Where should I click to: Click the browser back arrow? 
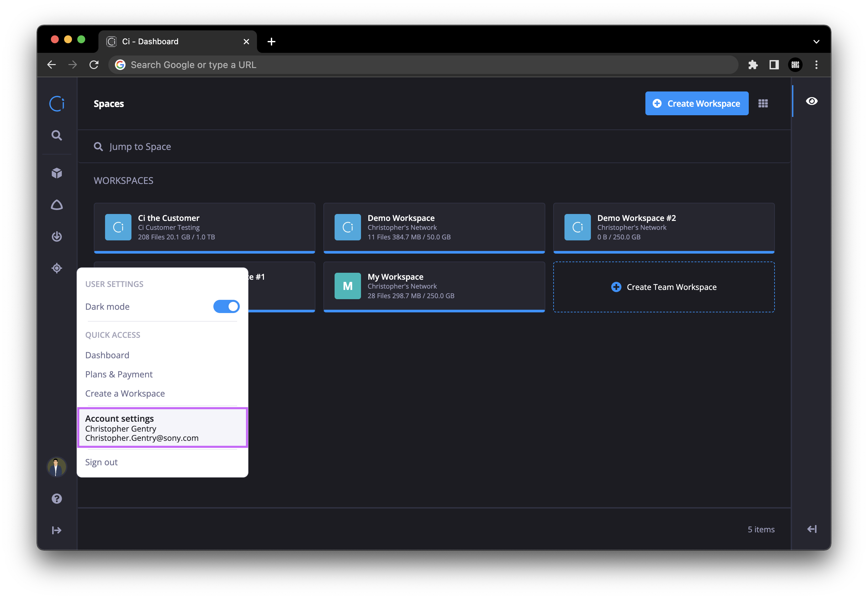(x=52, y=65)
